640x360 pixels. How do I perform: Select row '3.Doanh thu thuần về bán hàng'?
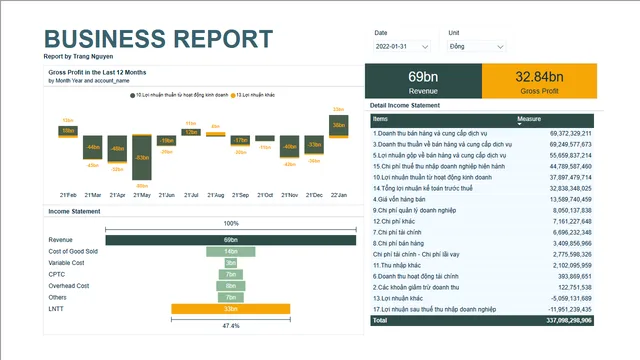click(x=482, y=144)
